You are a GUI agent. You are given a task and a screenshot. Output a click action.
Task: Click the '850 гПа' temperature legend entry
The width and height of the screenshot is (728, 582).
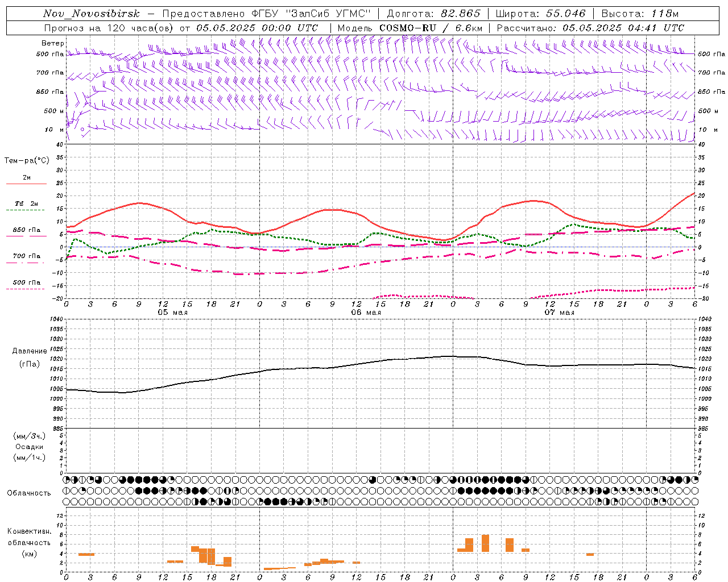27,230
